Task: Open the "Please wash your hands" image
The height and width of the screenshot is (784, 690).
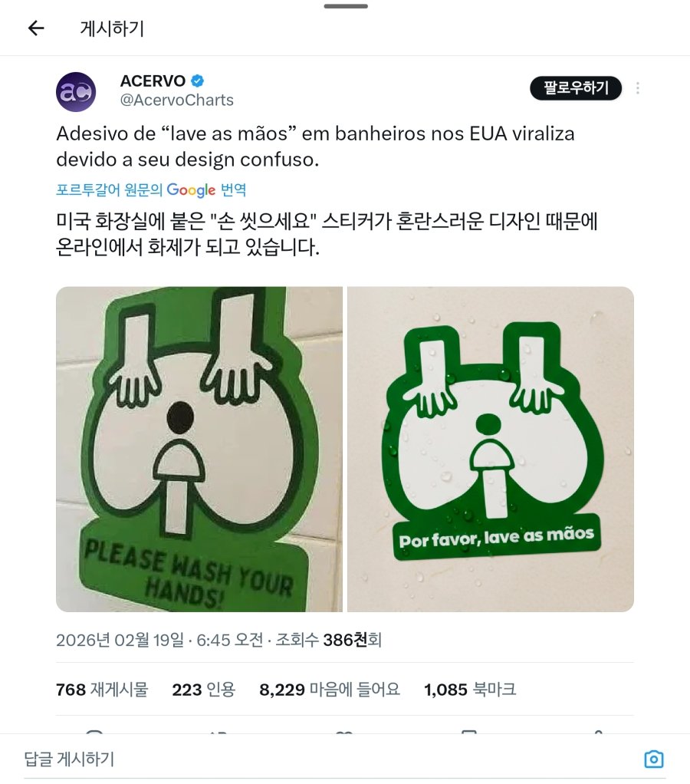Action: [199, 449]
